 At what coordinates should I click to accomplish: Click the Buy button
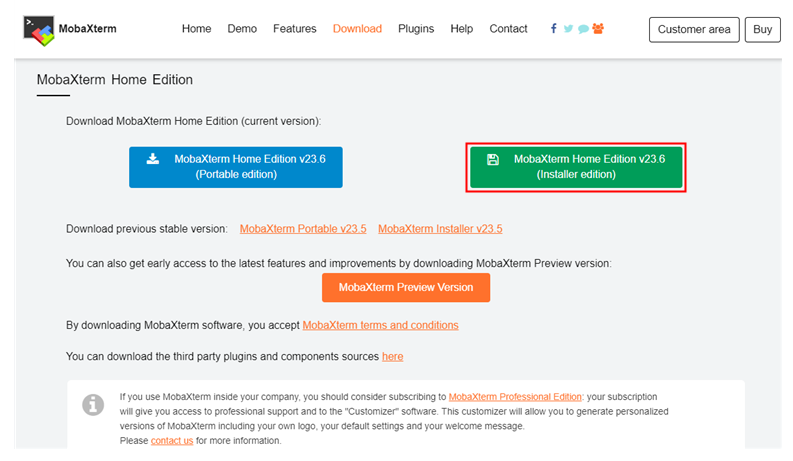click(x=762, y=30)
